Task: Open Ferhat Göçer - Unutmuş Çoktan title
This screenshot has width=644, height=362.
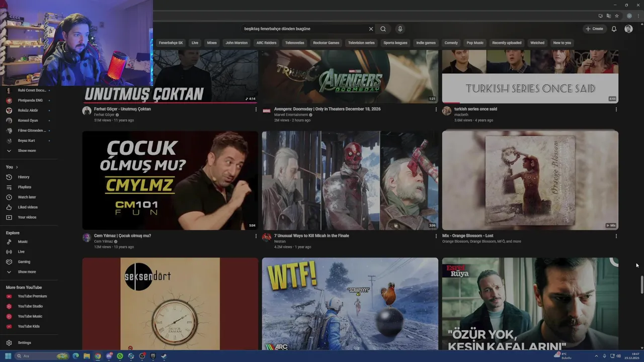Action: 122,109
